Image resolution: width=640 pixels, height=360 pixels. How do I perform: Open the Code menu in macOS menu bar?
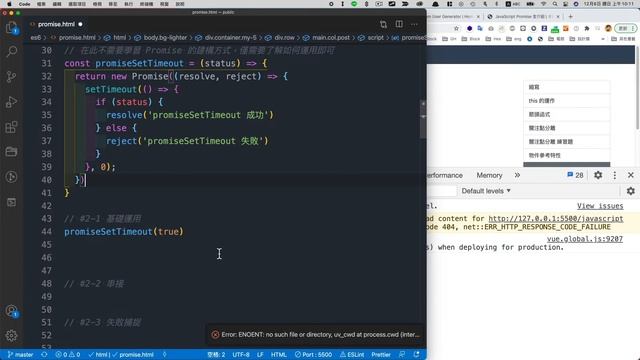[24, 4]
